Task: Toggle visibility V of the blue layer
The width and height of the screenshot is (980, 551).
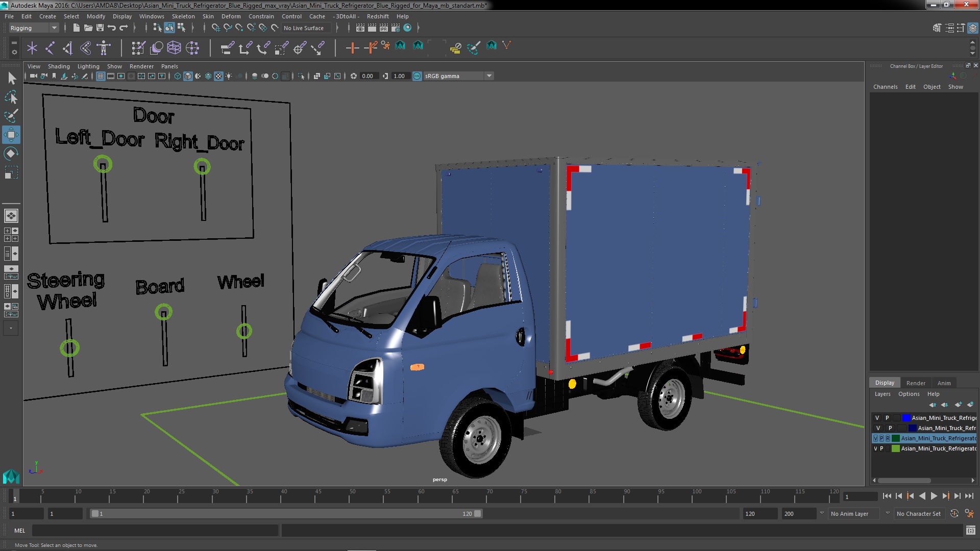Action: click(x=877, y=418)
